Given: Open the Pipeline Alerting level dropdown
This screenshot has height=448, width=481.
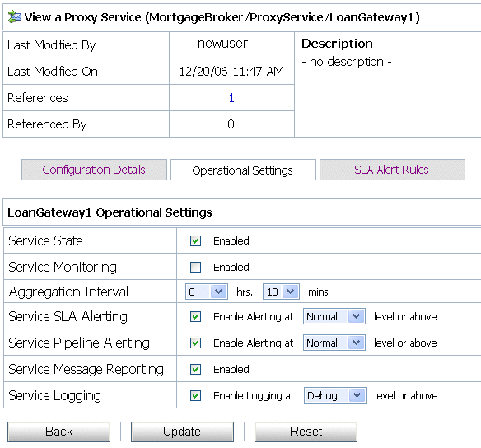Looking at the screenshot, I should point(334,343).
